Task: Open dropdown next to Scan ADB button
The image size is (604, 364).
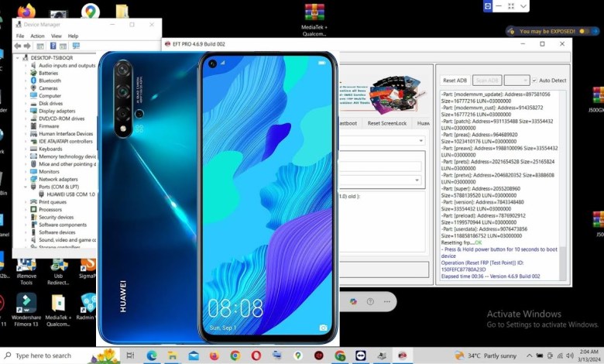Action: 516,81
